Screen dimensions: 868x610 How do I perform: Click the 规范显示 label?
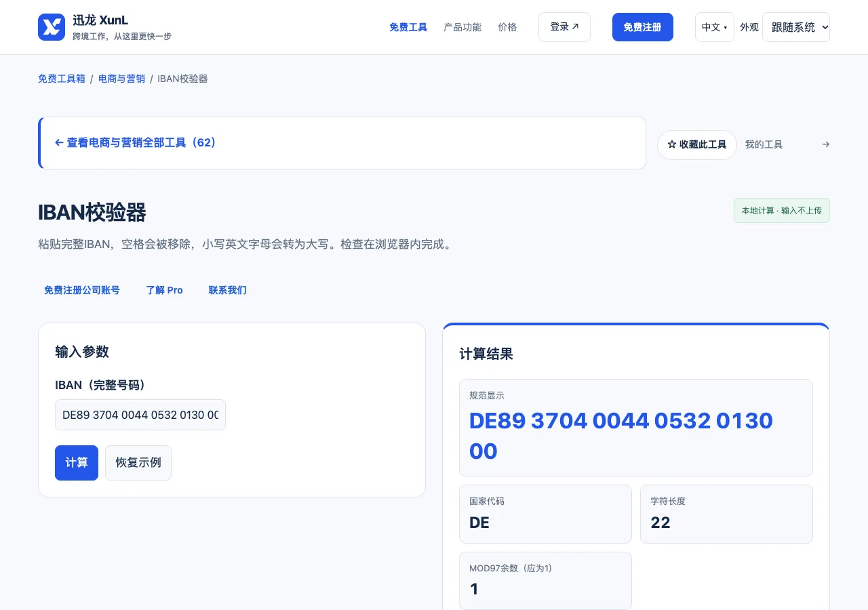tap(487, 395)
